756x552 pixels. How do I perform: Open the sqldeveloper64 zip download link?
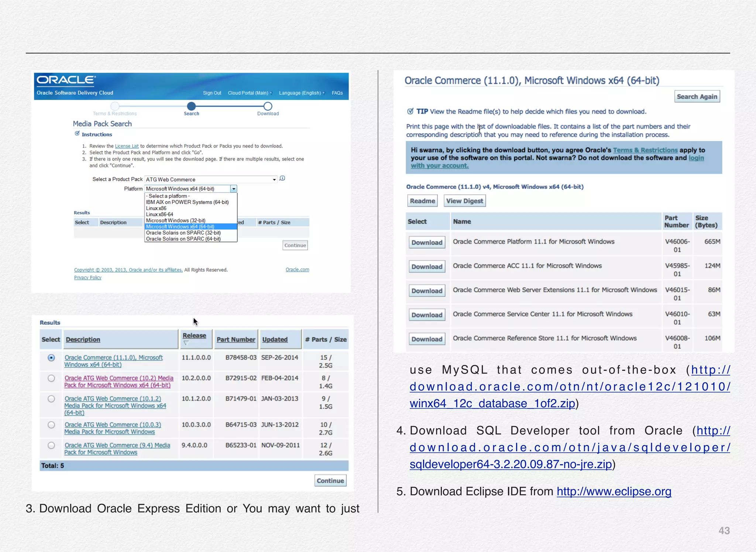tap(570, 447)
